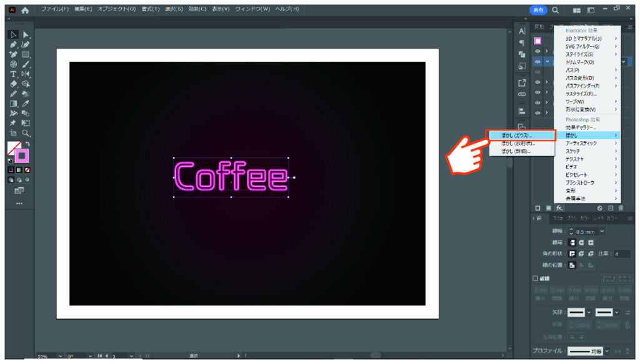Click the blue 共有 share button
This screenshot has height=364, width=640.
(538, 10)
